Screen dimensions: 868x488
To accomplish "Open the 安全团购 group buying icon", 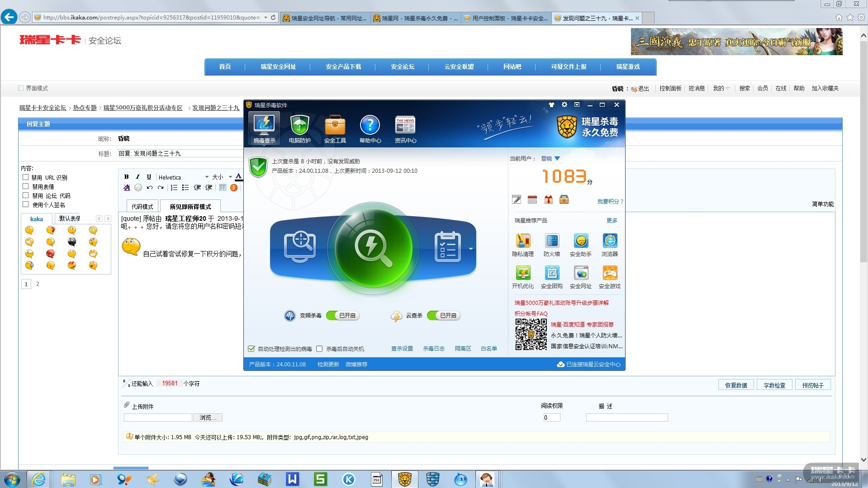I will 552,277.
